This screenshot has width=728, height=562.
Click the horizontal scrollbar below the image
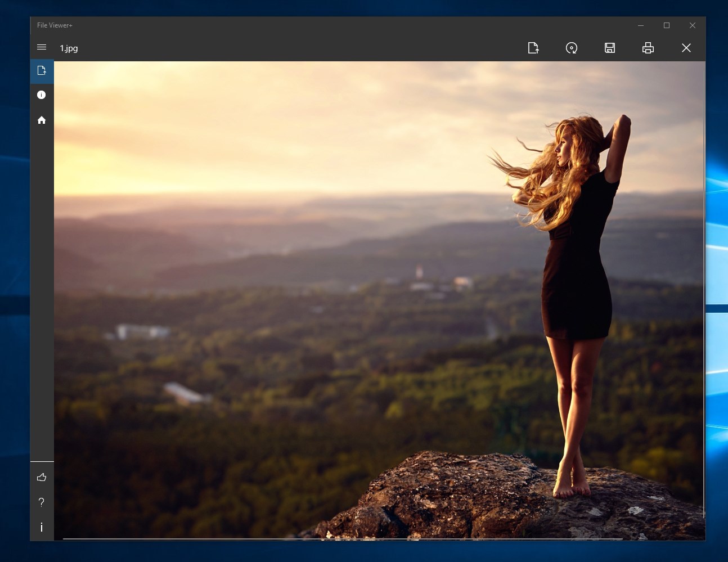[x=343, y=539]
